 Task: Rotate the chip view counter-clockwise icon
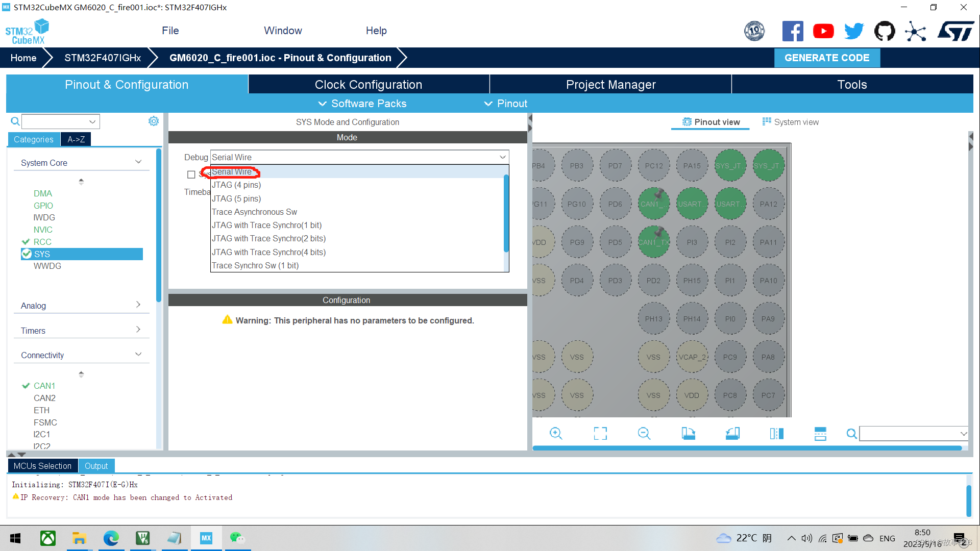click(x=732, y=434)
